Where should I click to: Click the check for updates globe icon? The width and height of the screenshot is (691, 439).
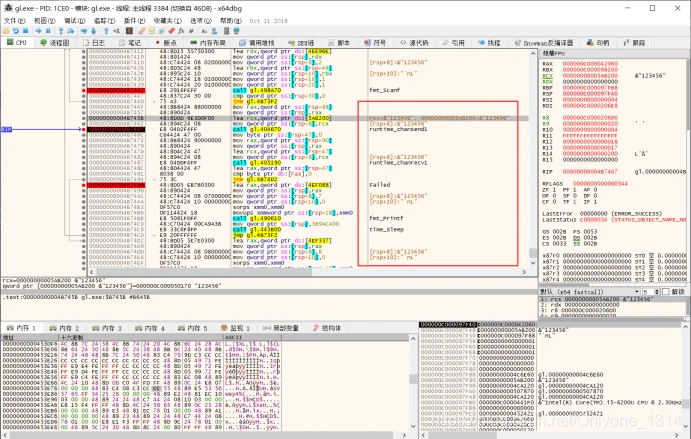[x=236, y=31]
